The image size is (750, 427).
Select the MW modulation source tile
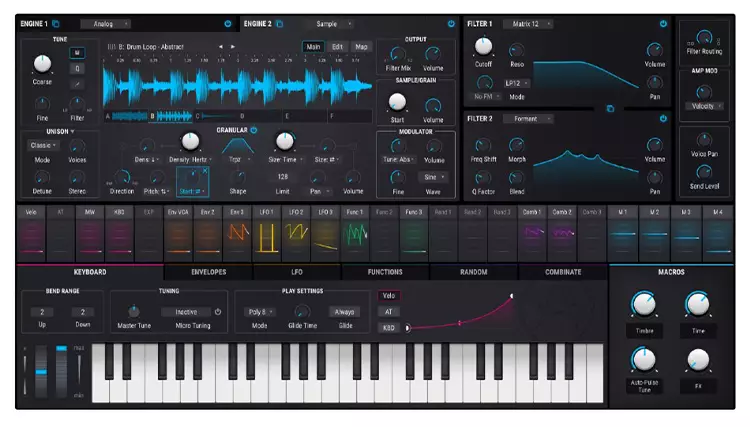(x=90, y=233)
